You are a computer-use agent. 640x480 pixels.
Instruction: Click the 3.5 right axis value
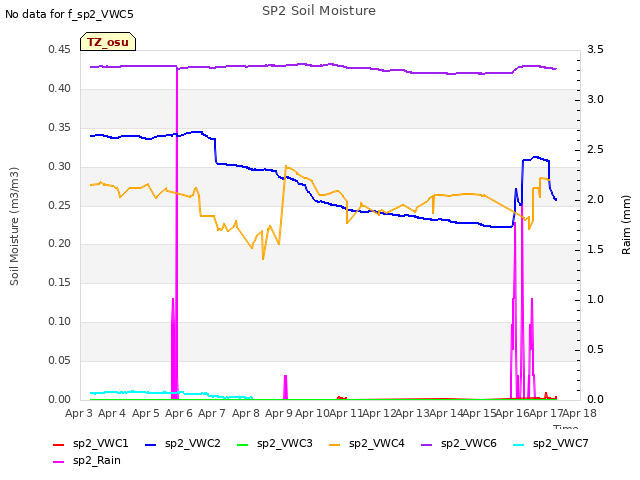click(595, 50)
